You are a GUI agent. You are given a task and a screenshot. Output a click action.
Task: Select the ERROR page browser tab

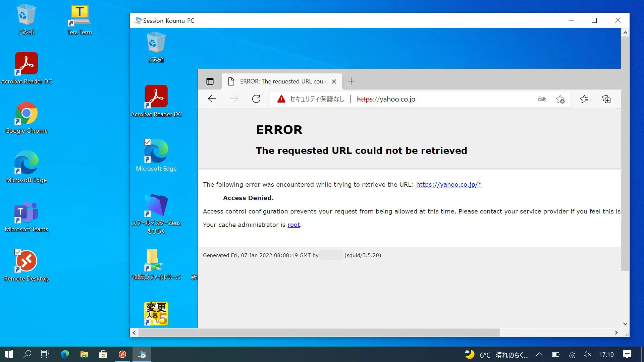tap(282, 81)
